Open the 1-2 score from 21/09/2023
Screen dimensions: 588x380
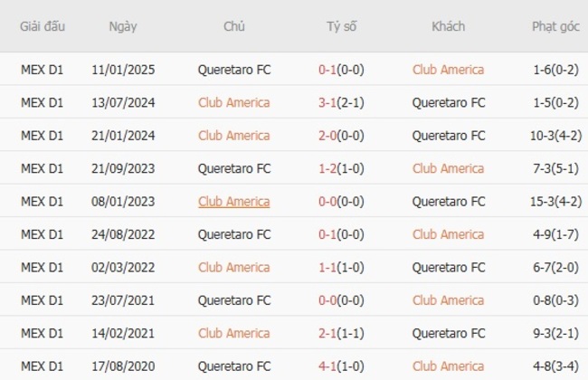330,168
